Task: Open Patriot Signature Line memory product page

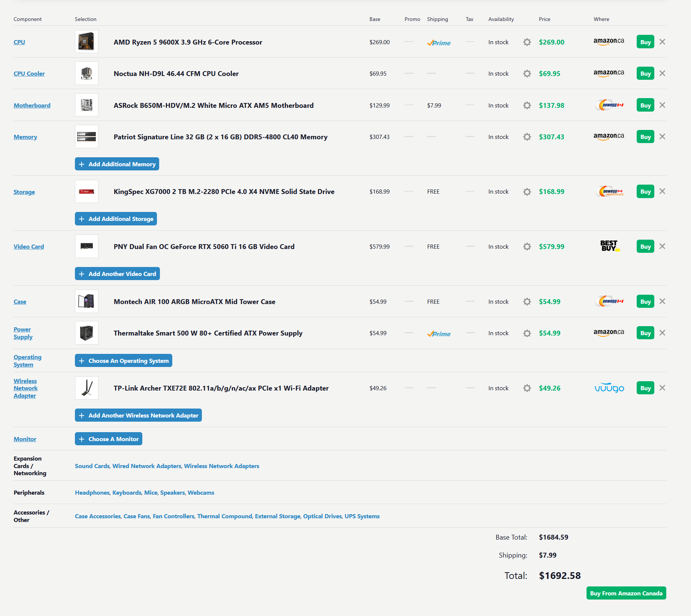Action: (221, 137)
